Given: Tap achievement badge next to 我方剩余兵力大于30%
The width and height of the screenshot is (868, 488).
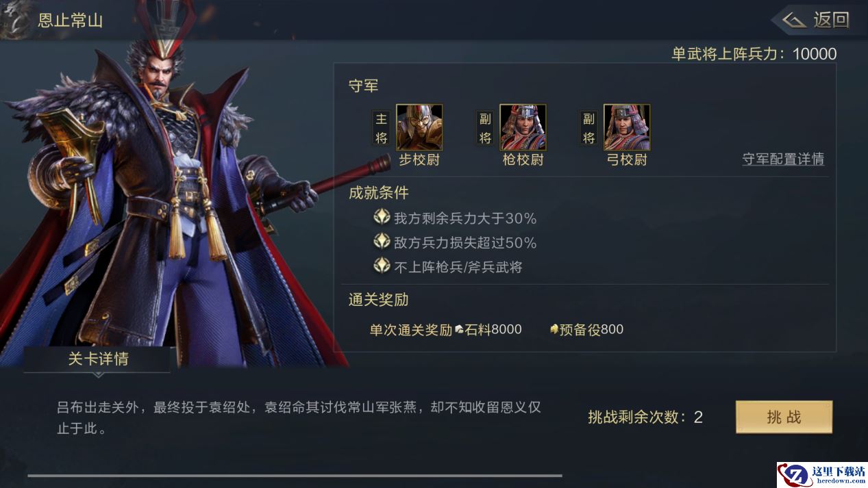Looking at the screenshot, I should click(382, 218).
